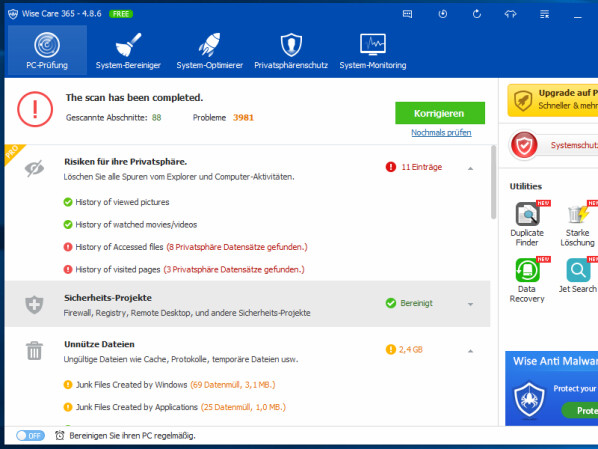Minimize the Wise Care 365 window

(x=578, y=17)
